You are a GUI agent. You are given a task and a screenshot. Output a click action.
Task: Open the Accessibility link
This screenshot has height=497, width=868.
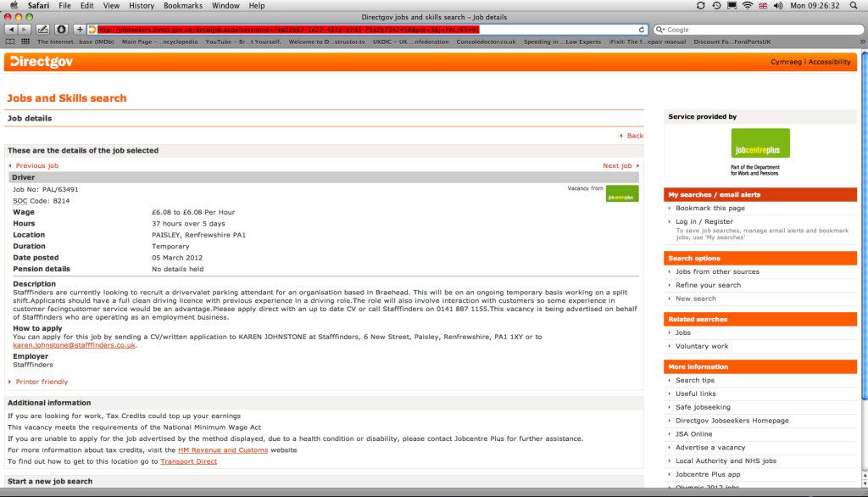[x=829, y=62]
